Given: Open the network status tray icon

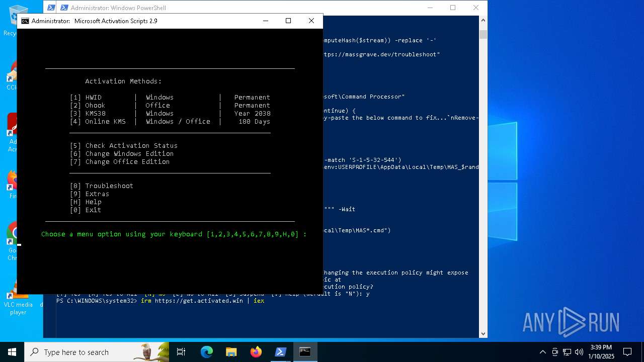Looking at the screenshot, I should pyautogui.click(x=567, y=352).
